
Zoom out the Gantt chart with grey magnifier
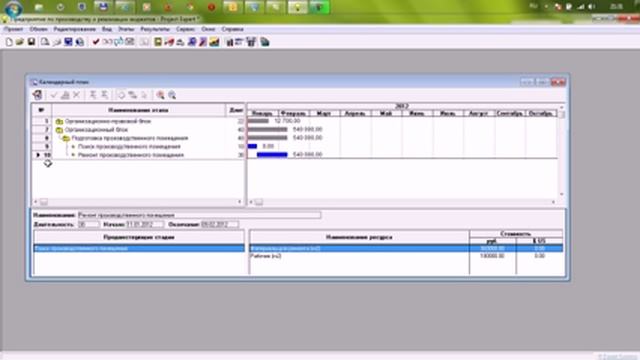point(172,95)
